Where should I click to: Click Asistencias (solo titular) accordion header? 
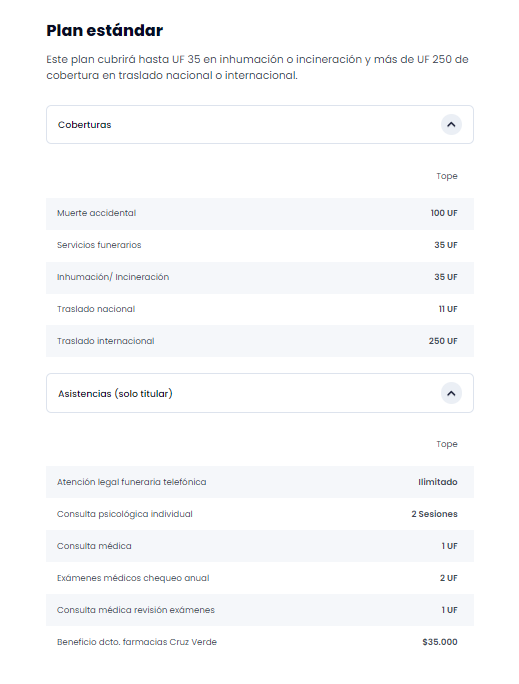pos(260,393)
